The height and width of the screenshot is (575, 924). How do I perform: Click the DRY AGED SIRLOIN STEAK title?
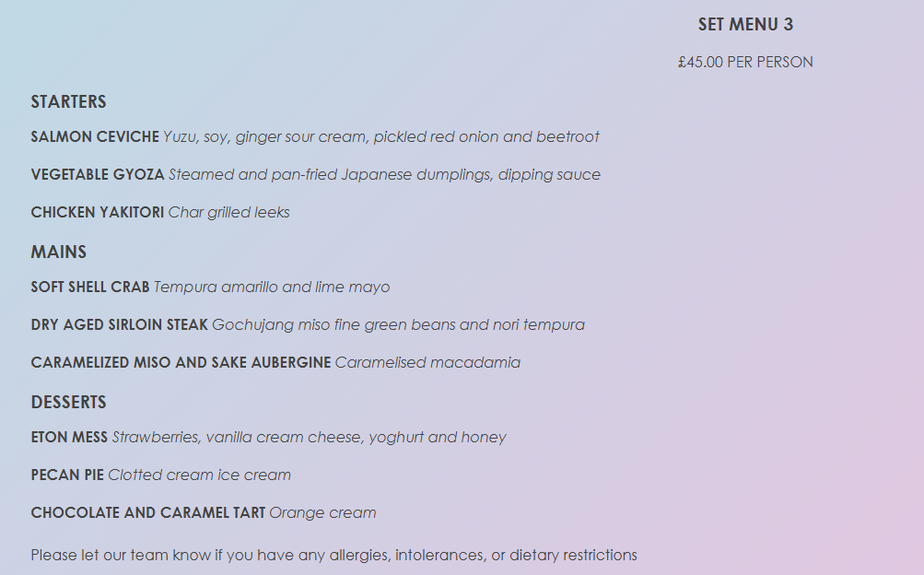120,325
